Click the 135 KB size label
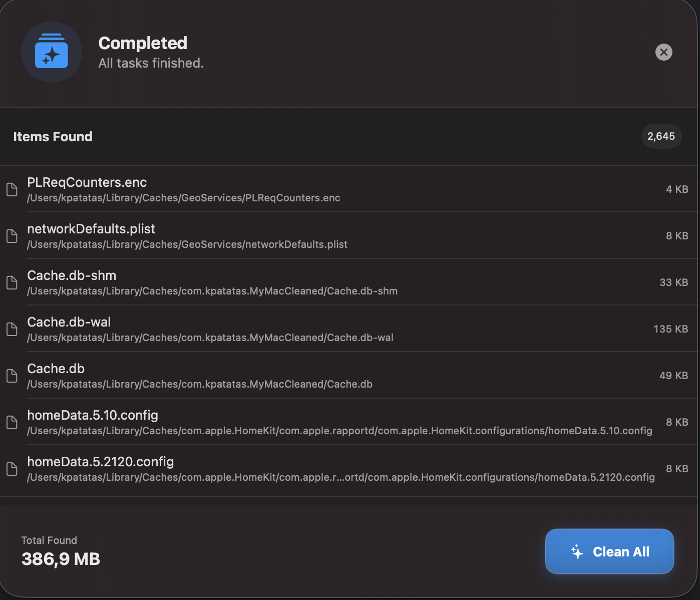This screenshot has width=700, height=600. (x=671, y=329)
